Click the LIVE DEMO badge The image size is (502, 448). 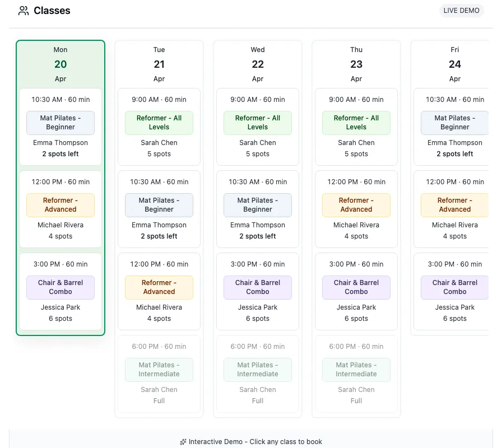(x=461, y=10)
